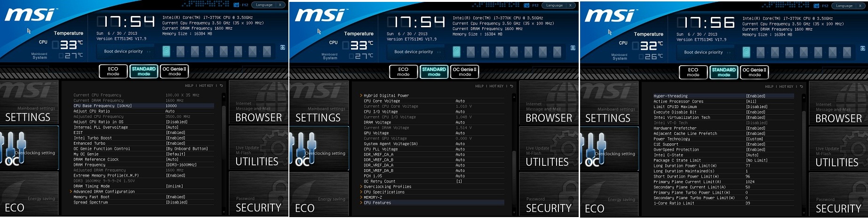The width and height of the screenshot is (868, 218).
Task: Click OC Genie II mode button on the 17:56 screen
Action: (755, 72)
